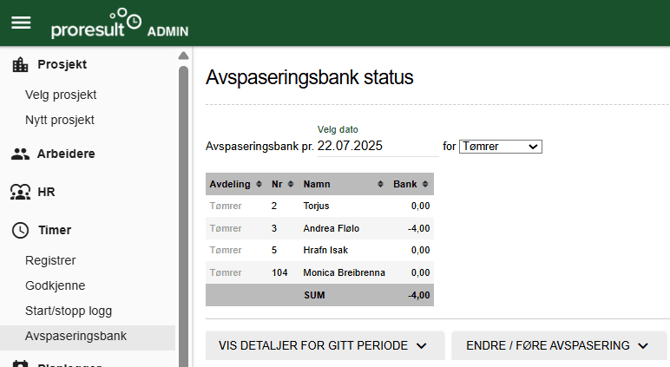Viewport: 670px width, 367px height.
Task: Click the Timer clock icon
Action: coord(20,230)
